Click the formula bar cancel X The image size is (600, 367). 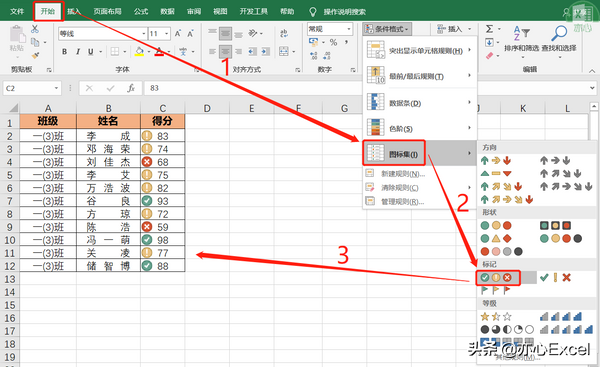[90, 88]
